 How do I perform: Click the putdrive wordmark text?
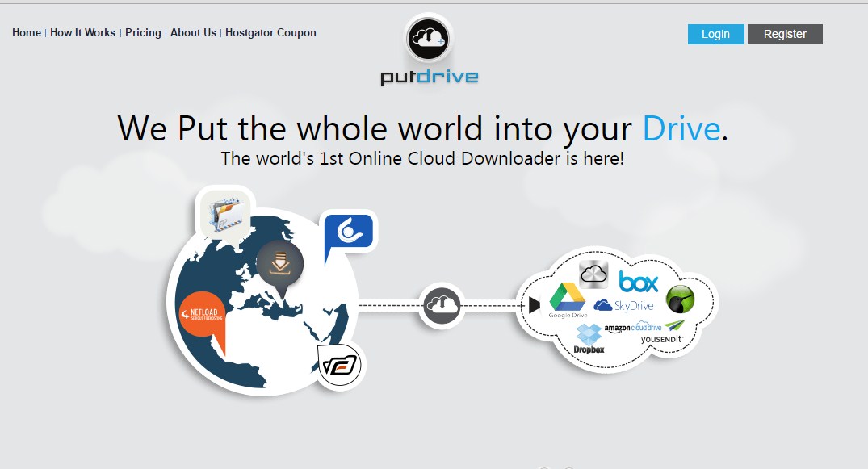(x=429, y=77)
